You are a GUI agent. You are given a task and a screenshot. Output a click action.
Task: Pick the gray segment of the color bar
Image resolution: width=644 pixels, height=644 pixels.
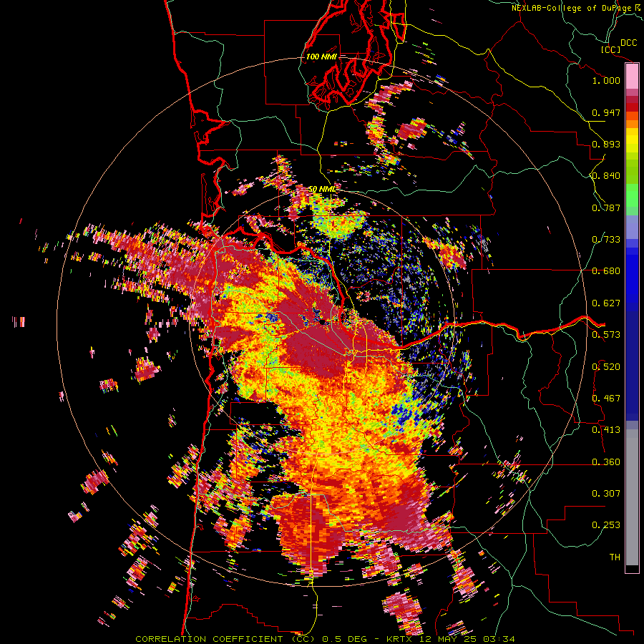[x=632, y=497]
